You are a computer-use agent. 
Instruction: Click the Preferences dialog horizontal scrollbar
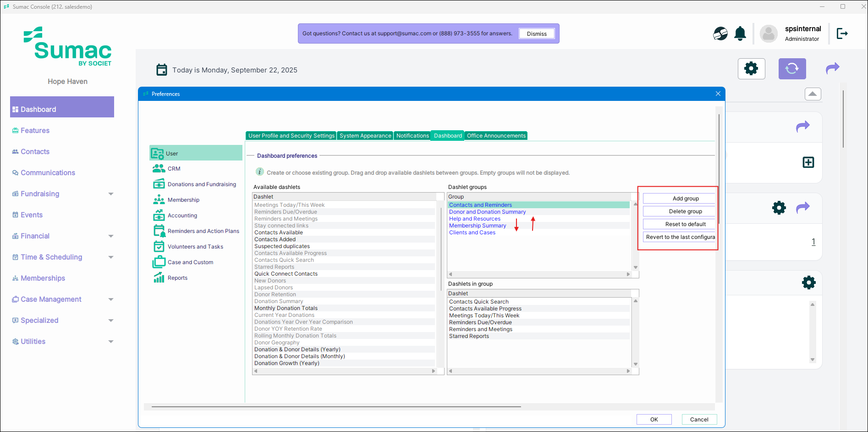[336, 407]
